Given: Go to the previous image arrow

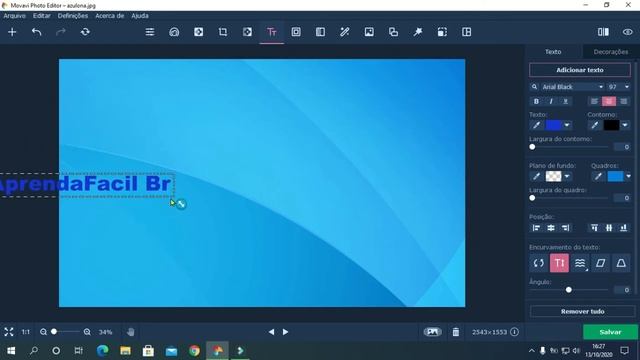Looking at the screenshot, I should coord(271,332).
